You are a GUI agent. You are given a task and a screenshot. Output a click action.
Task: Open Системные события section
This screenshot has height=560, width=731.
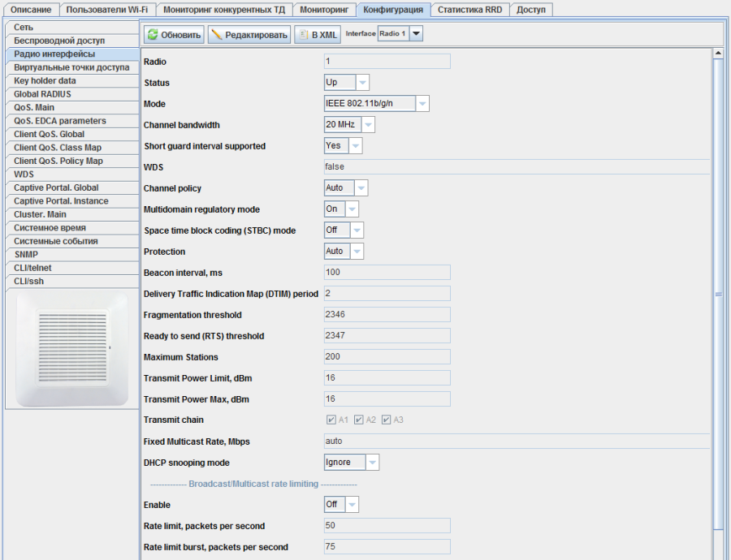point(72,241)
